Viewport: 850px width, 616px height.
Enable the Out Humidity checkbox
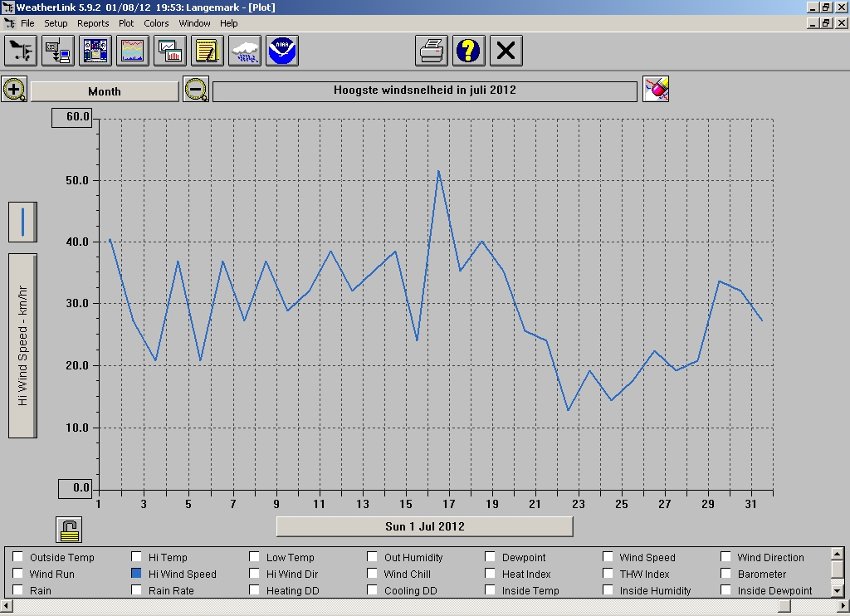click(x=372, y=557)
